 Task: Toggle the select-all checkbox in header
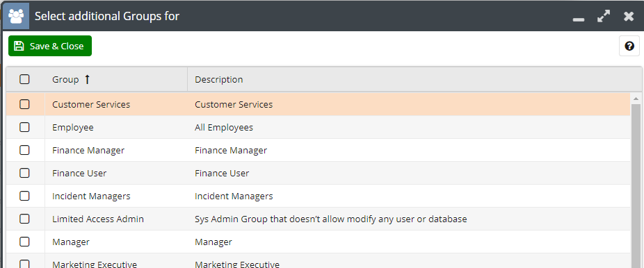click(24, 80)
